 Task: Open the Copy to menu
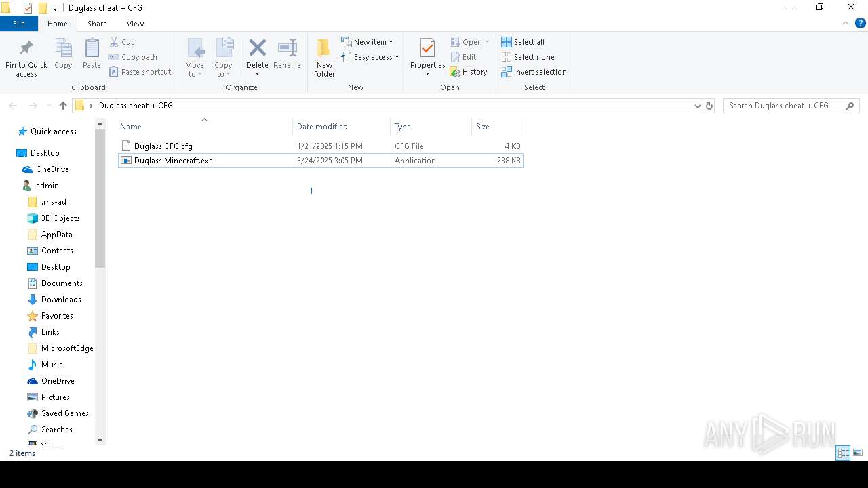(x=223, y=58)
